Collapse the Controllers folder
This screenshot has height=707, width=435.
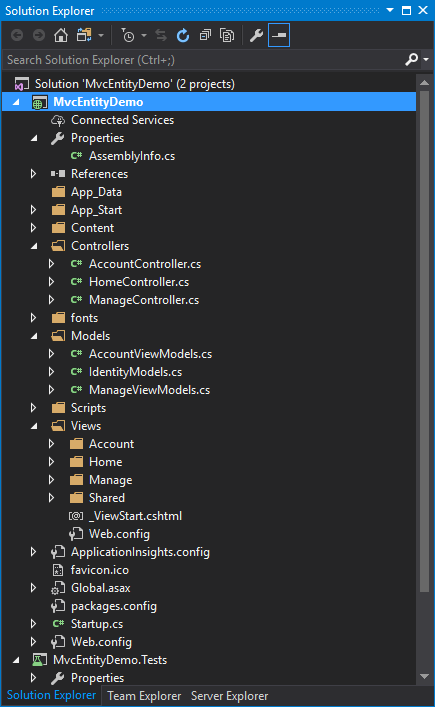tap(34, 246)
